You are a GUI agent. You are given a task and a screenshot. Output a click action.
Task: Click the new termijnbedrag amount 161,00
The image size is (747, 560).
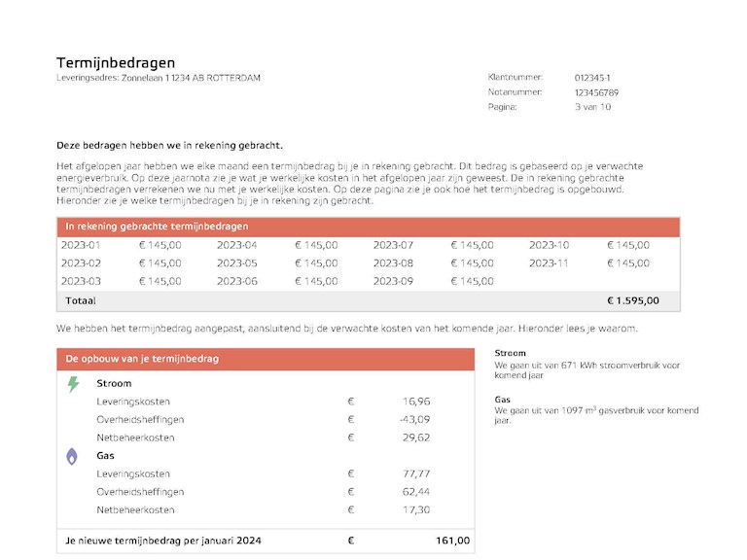452,541
